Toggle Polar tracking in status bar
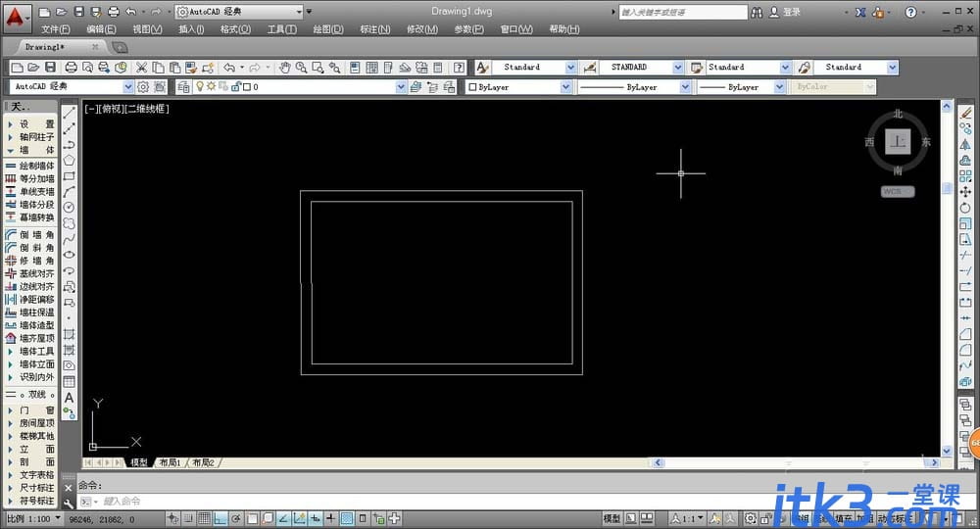 pyautogui.click(x=235, y=518)
